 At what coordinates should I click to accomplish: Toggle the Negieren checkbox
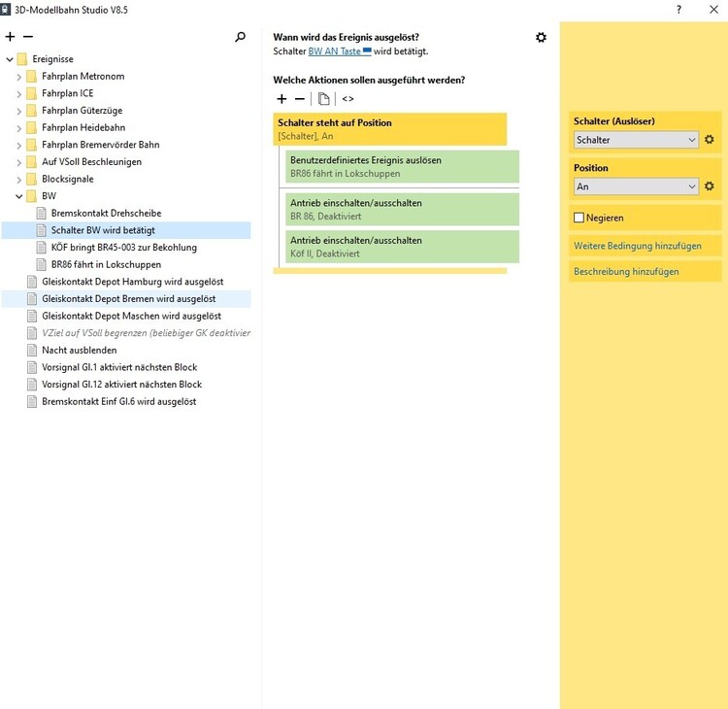coord(579,218)
